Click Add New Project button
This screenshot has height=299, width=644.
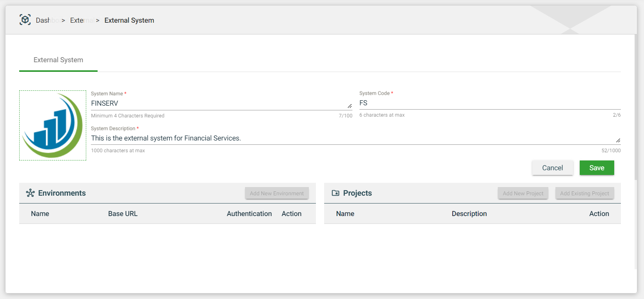pos(523,193)
